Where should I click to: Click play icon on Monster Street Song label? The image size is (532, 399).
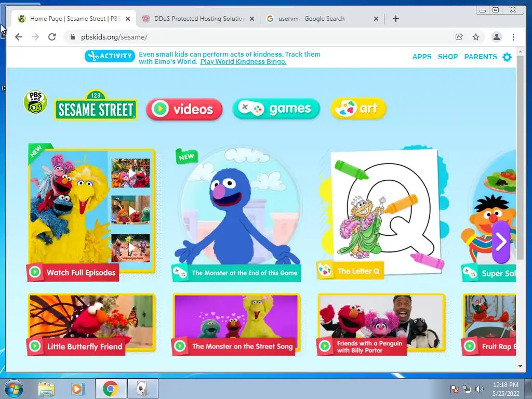point(180,346)
